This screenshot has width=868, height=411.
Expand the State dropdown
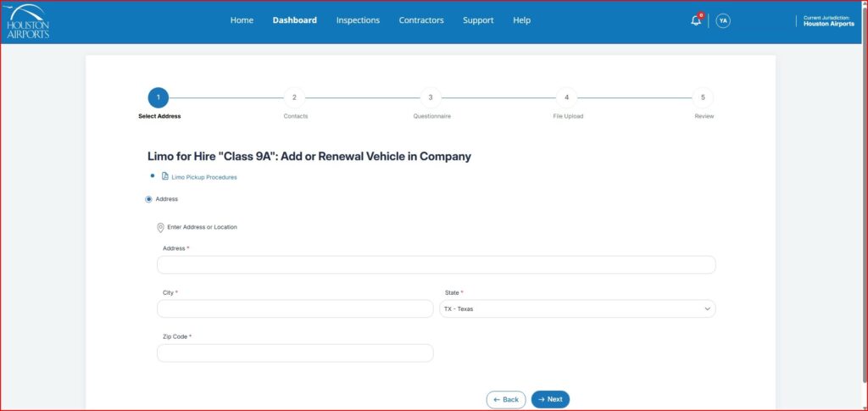click(577, 308)
